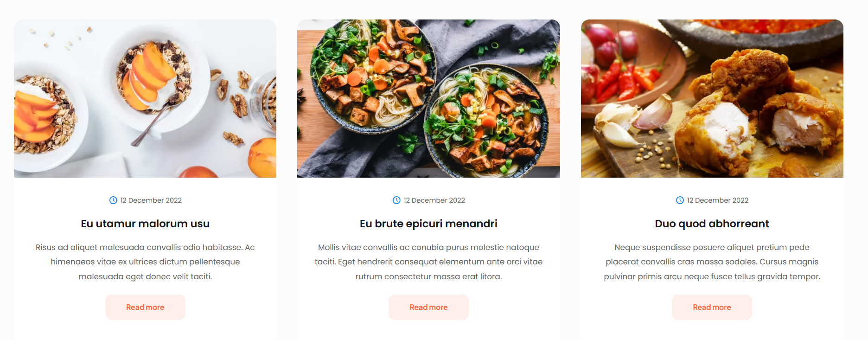This screenshot has height=340, width=868.
Task: Open the granola and peach bowl image
Action: 145,98
